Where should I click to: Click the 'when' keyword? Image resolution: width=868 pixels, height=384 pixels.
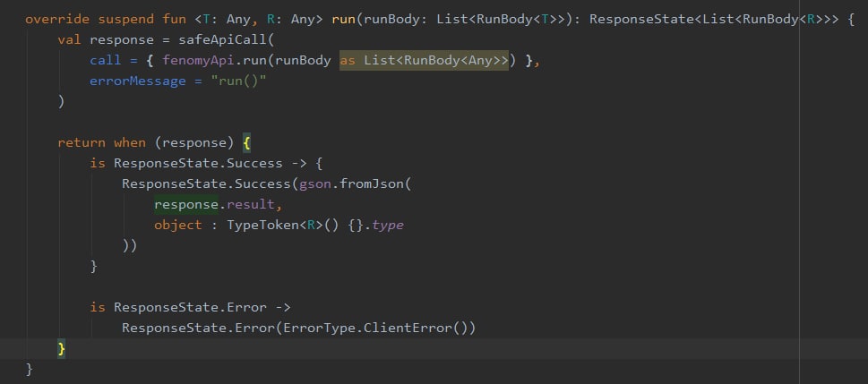[130, 142]
